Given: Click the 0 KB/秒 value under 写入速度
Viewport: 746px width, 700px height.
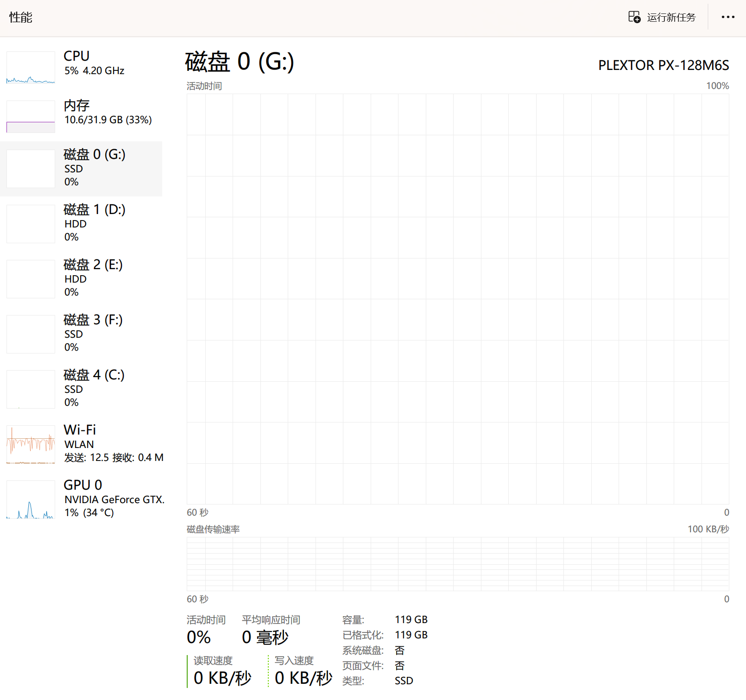Looking at the screenshot, I should pyautogui.click(x=303, y=678).
